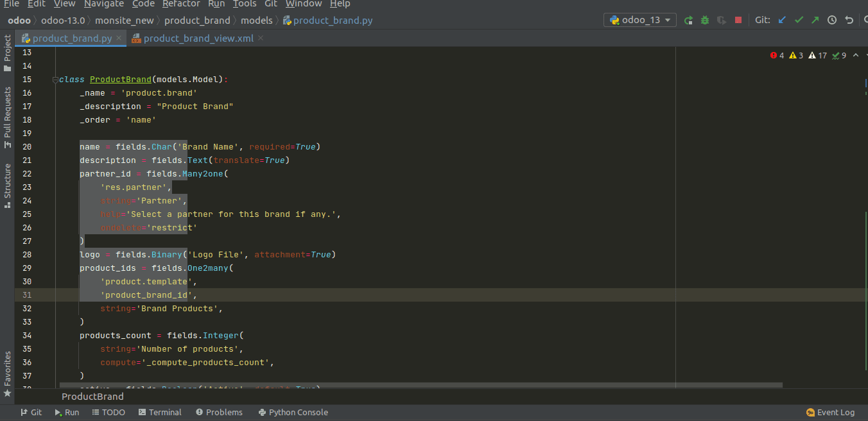Open the Python Console tool window
The height and width of the screenshot is (421, 868).
click(x=293, y=412)
